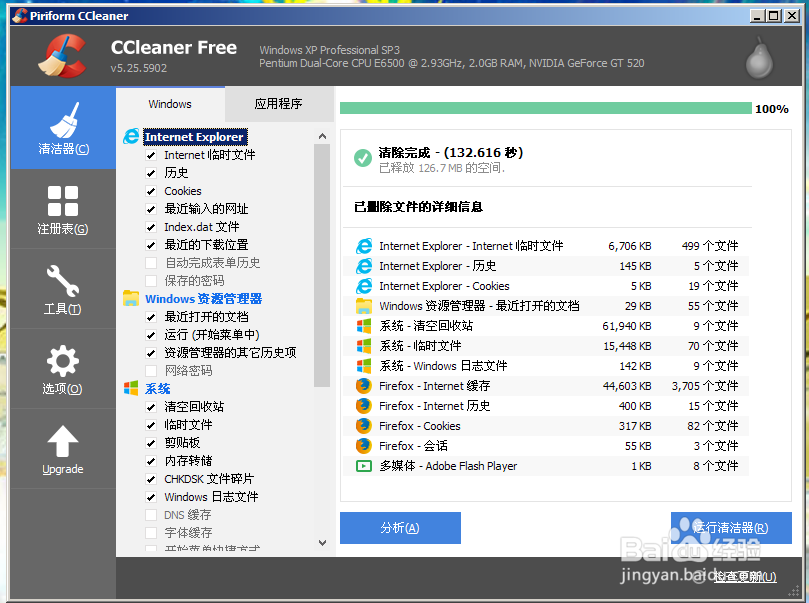Select the 系统 tree heading
Screen dimensions: 809x603
(157, 388)
